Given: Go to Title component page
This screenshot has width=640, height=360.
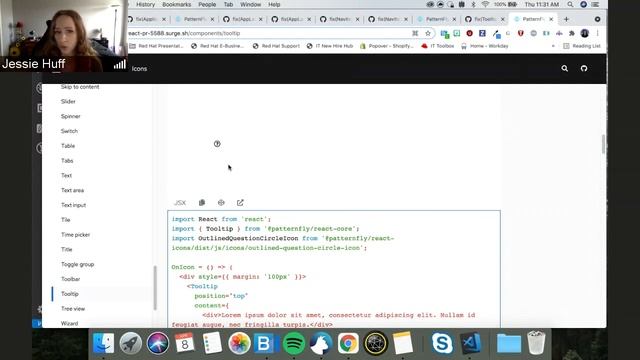Looking at the screenshot, I should click(67, 249).
